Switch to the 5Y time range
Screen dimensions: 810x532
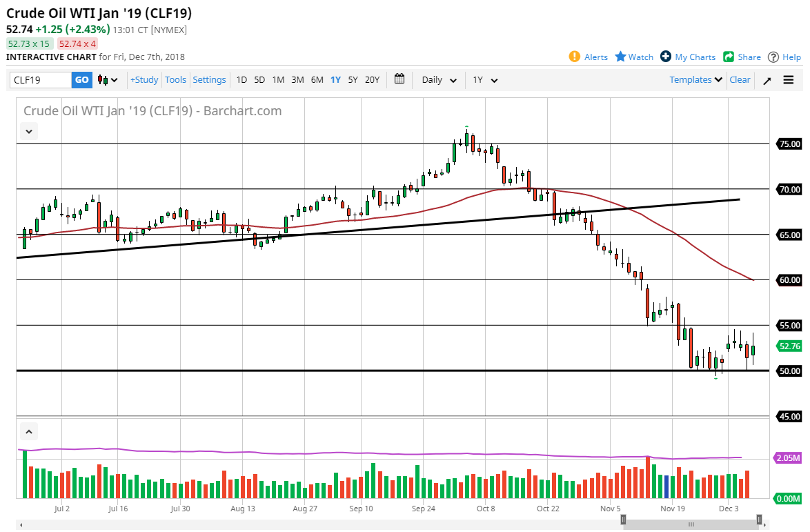(353, 80)
